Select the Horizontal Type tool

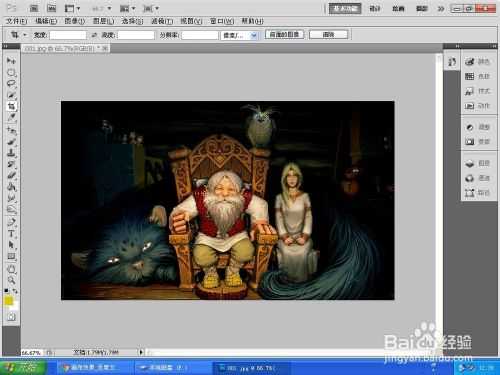[x=12, y=233]
